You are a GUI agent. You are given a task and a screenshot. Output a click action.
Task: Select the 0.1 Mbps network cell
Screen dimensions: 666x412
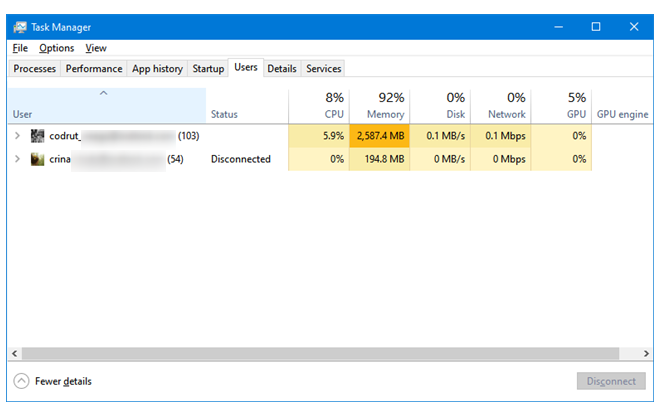coord(501,136)
